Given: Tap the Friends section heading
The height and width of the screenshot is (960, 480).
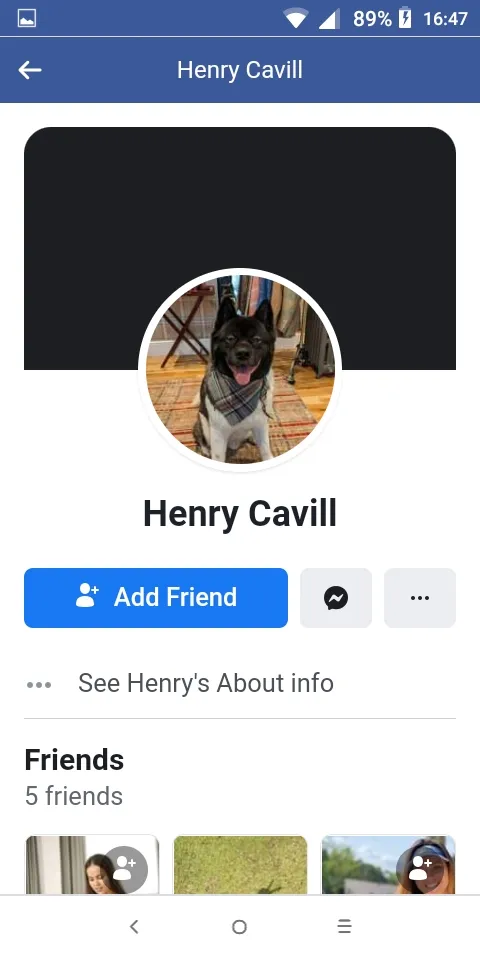Looking at the screenshot, I should 74,760.
